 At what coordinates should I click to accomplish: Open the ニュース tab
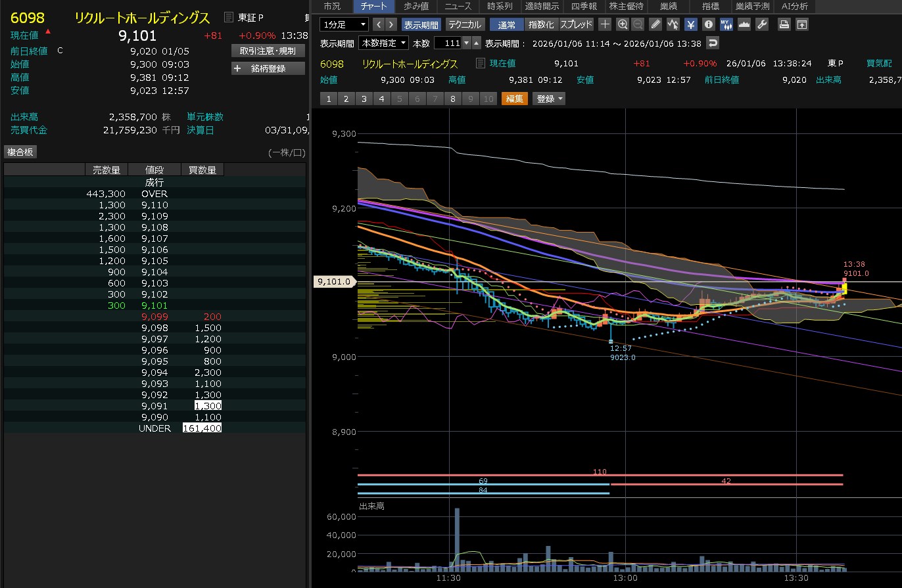[458, 7]
